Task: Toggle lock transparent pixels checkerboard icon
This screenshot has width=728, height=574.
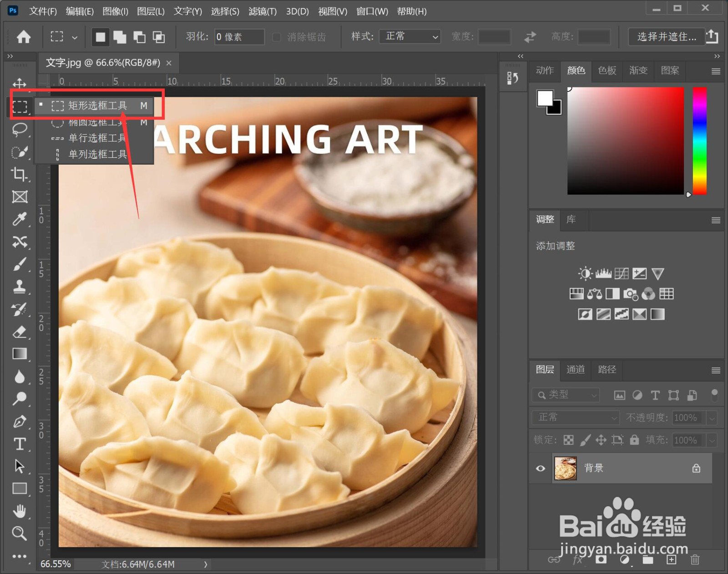Action: pos(569,440)
